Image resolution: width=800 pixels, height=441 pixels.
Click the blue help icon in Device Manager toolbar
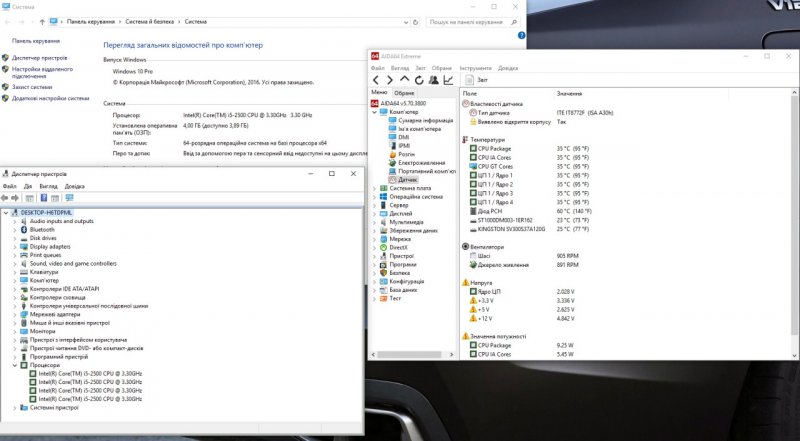click(43, 198)
